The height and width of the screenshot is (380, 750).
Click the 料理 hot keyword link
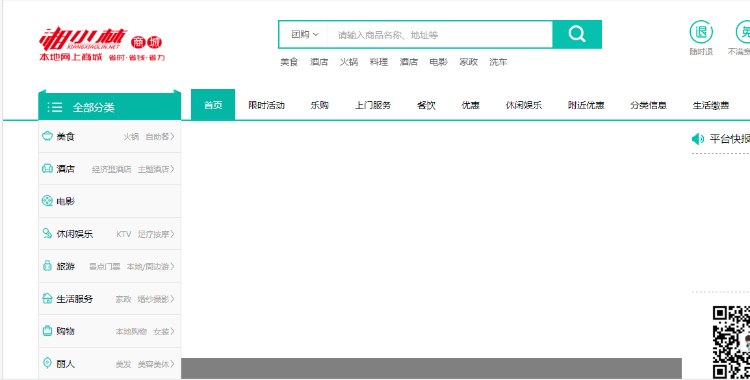378,62
